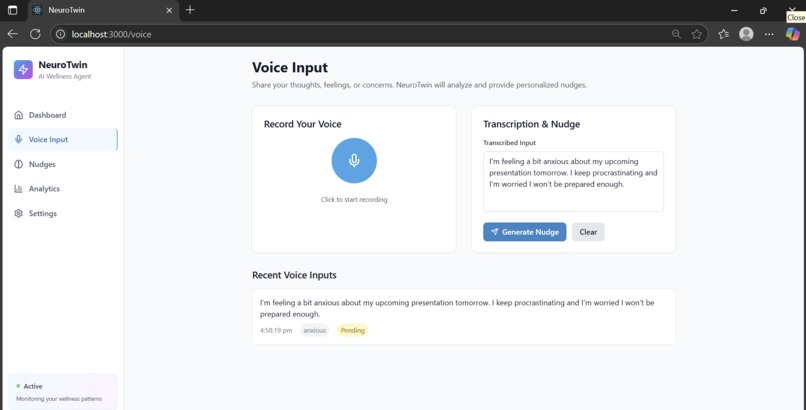The height and width of the screenshot is (410, 806).
Task: Click the Nudges brain icon
Action: click(x=19, y=164)
